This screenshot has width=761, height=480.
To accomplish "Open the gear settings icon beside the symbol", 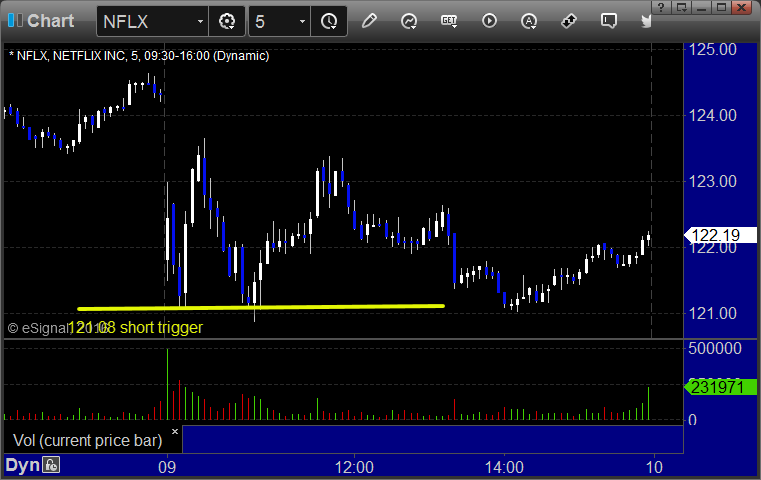I will [x=227, y=21].
